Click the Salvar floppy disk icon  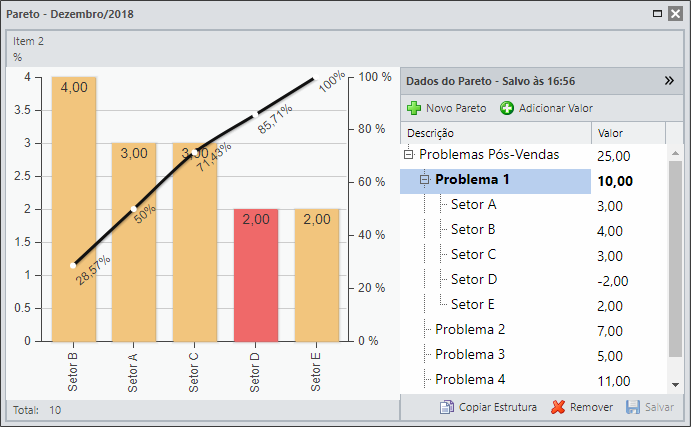click(x=633, y=407)
